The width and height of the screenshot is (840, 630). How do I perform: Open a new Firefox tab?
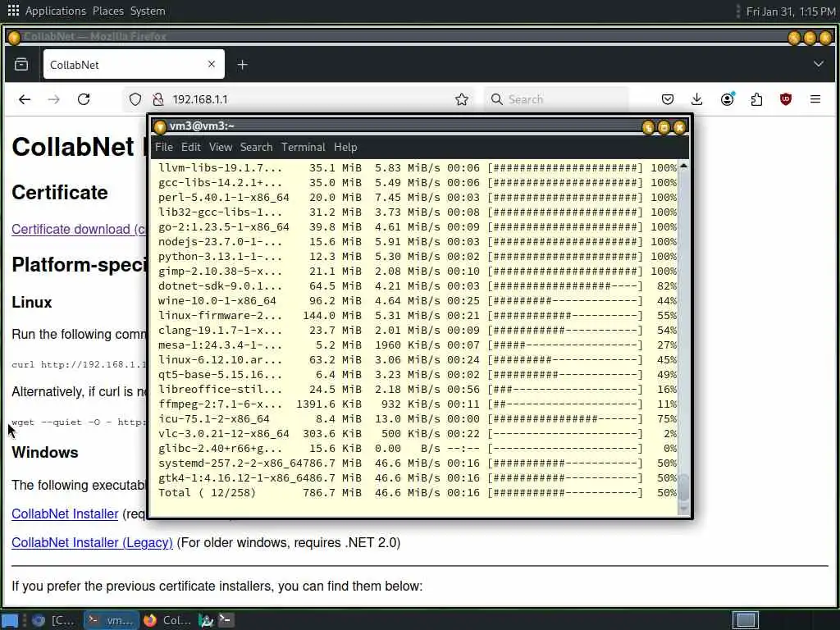[242, 65]
